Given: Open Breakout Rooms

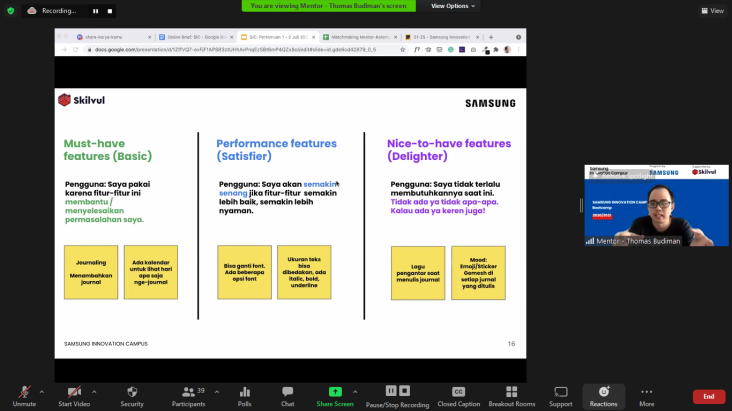Looking at the screenshot, I should click(x=512, y=396).
